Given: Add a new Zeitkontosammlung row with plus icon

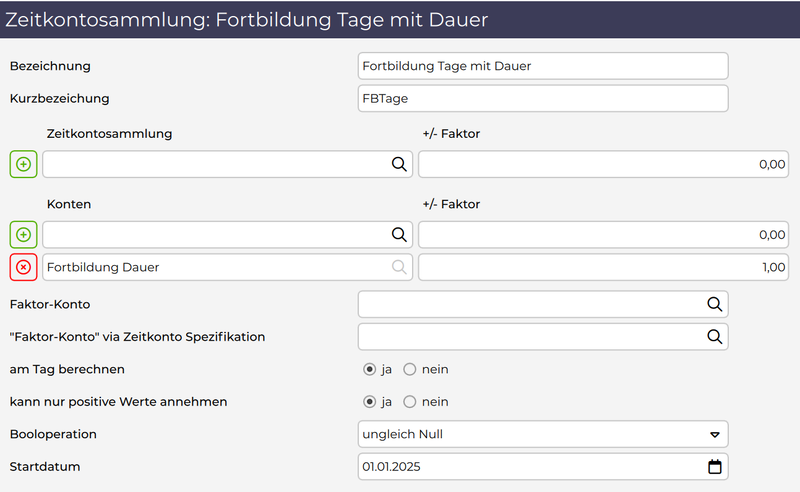Looking at the screenshot, I should (x=23, y=165).
